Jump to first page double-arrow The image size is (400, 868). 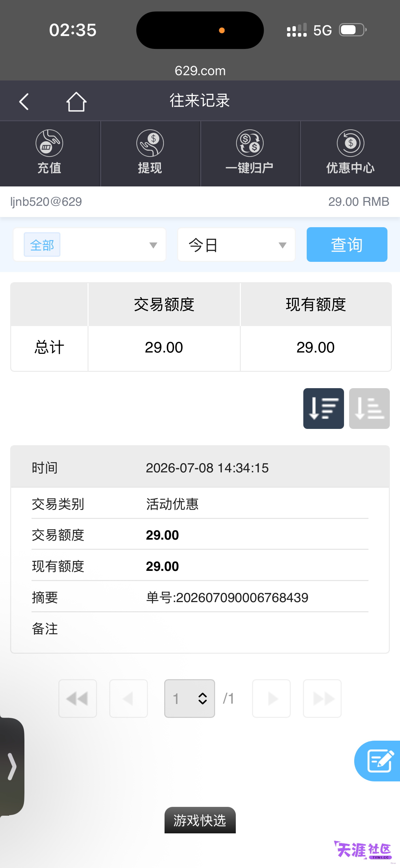tap(78, 699)
